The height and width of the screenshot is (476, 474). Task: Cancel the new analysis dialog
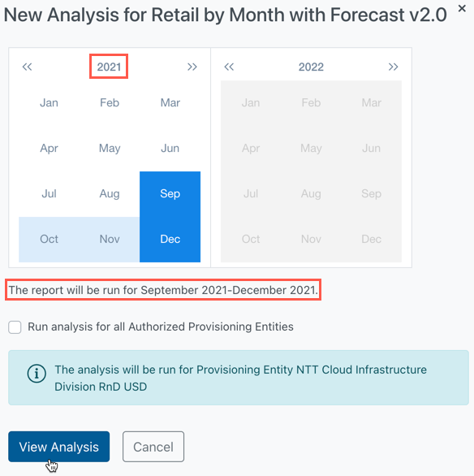[153, 447]
